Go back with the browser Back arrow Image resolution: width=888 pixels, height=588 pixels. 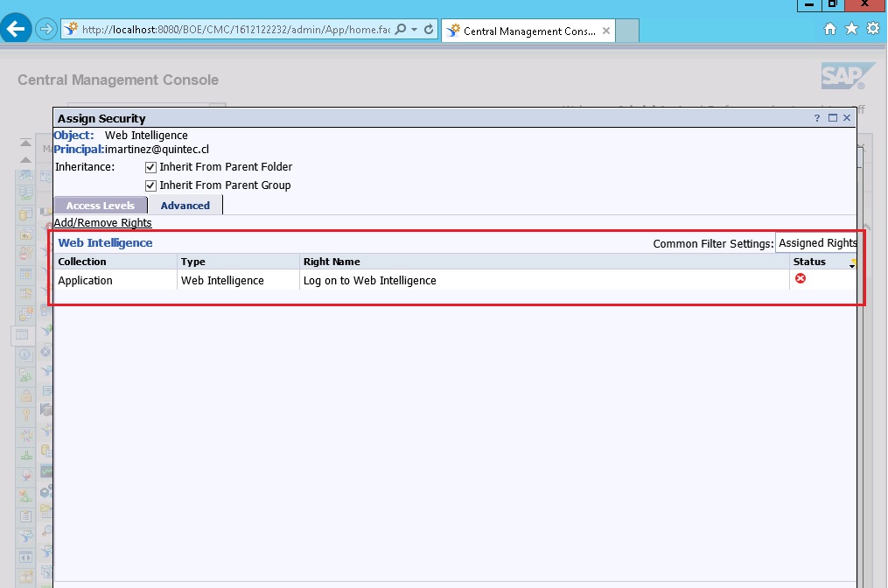[15, 28]
